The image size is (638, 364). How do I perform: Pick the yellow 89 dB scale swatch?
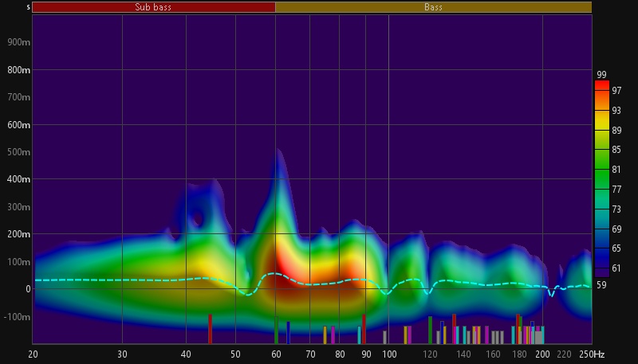pyautogui.click(x=602, y=128)
